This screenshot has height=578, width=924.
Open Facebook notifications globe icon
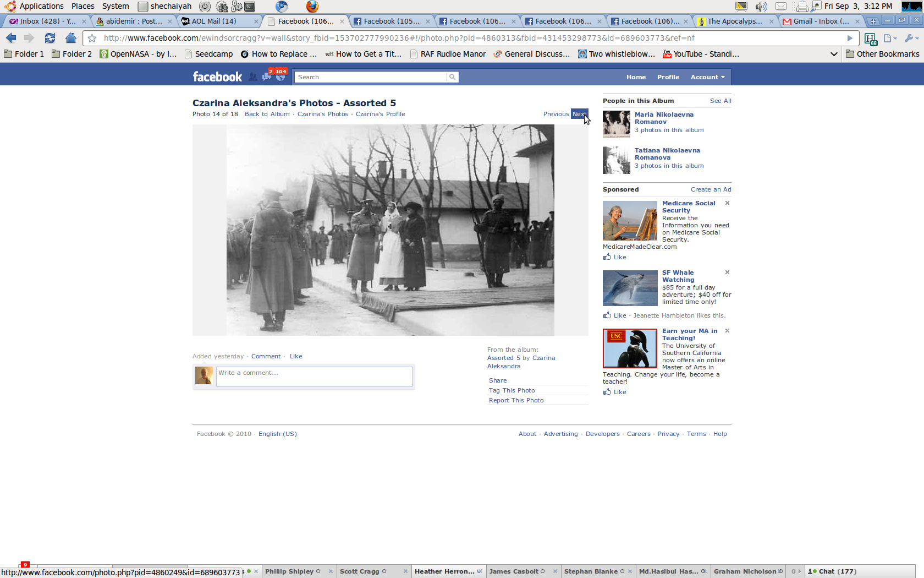pyautogui.click(x=280, y=77)
